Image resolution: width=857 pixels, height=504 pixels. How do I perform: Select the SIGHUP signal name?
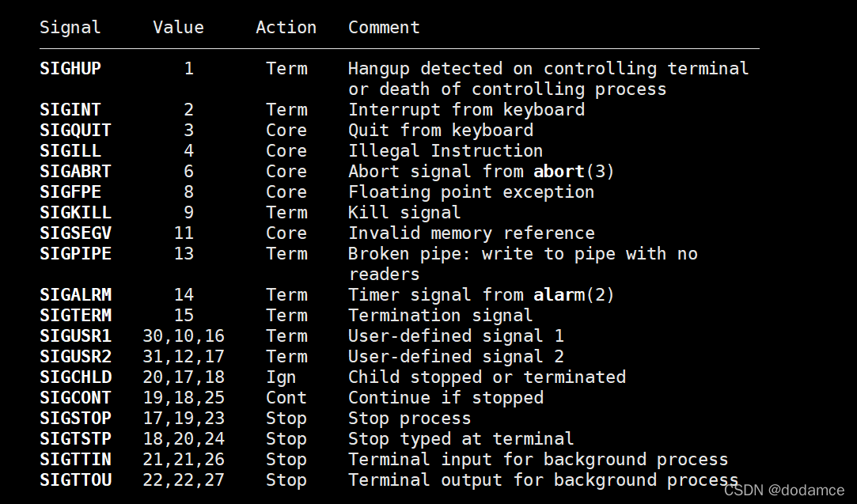pyautogui.click(x=70, y=68)
